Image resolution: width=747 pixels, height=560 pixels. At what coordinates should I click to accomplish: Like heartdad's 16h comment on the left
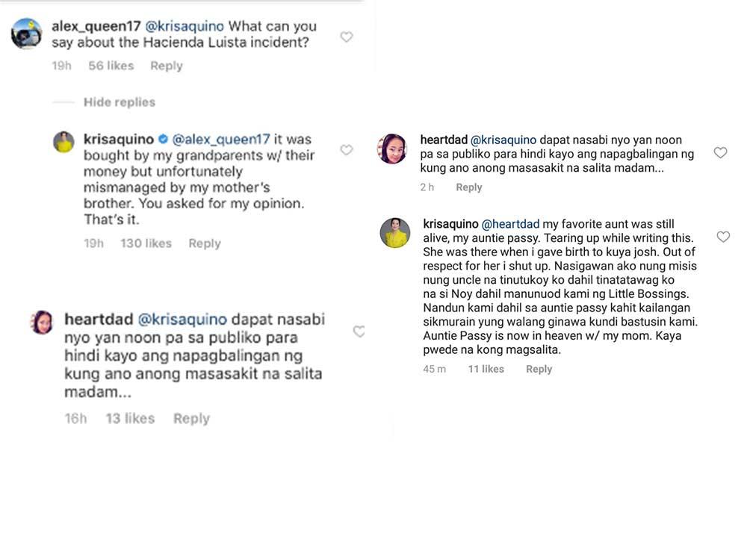coord(359,332)
